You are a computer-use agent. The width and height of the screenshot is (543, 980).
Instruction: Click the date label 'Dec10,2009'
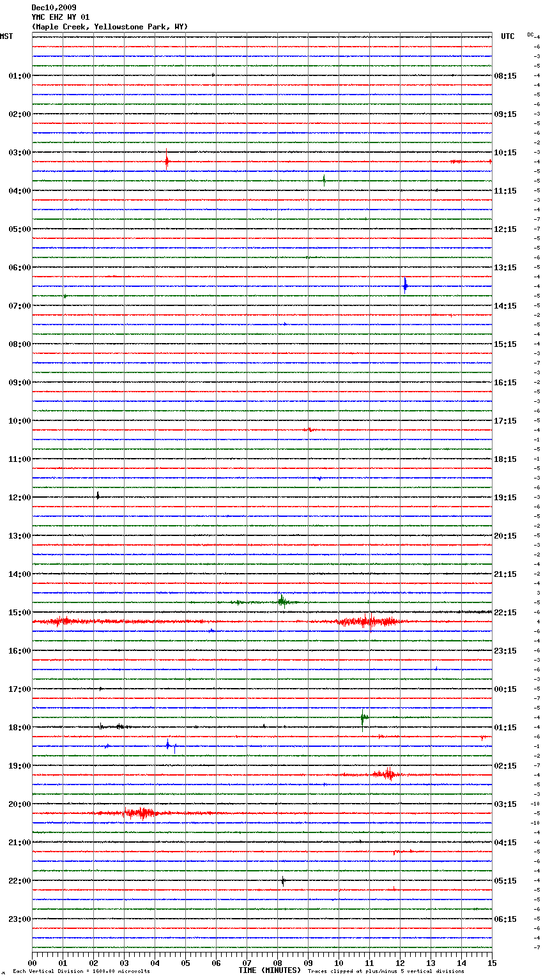point(54,8)
